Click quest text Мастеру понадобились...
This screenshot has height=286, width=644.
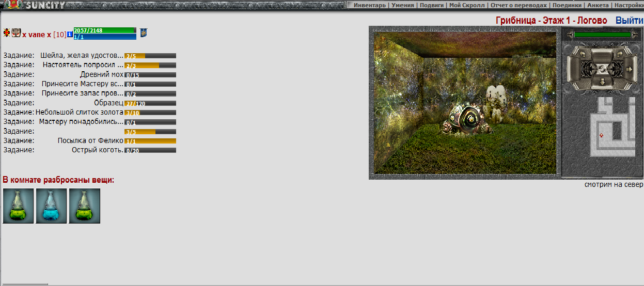click(81, 121)
